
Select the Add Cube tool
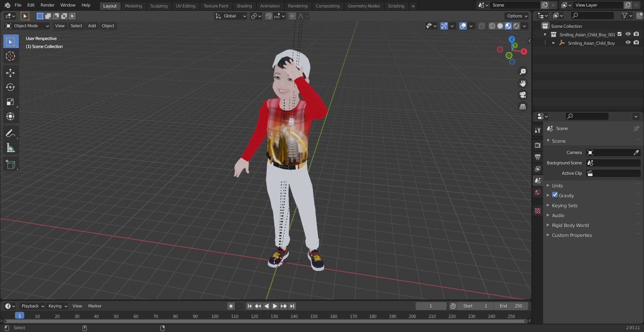[10, 164]
